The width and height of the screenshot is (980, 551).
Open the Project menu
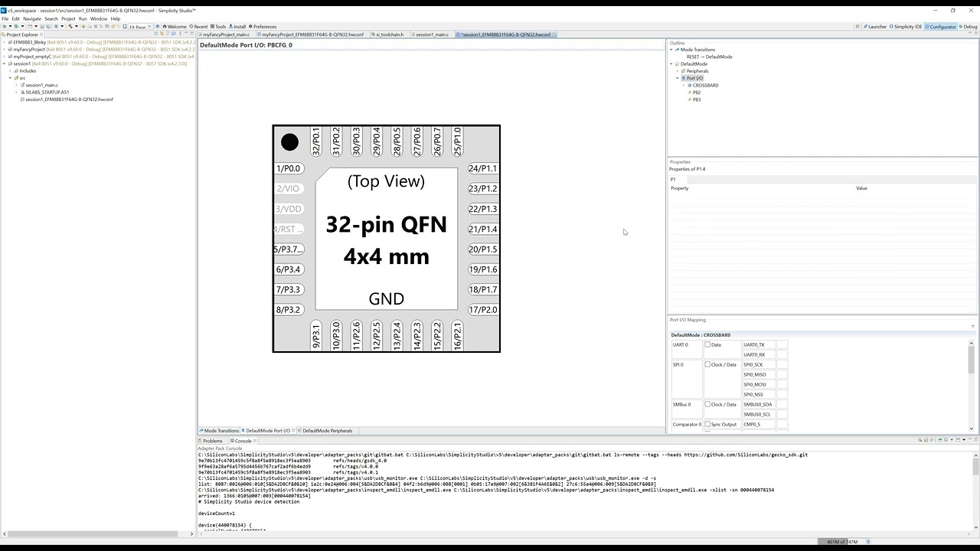click(68, 18)
